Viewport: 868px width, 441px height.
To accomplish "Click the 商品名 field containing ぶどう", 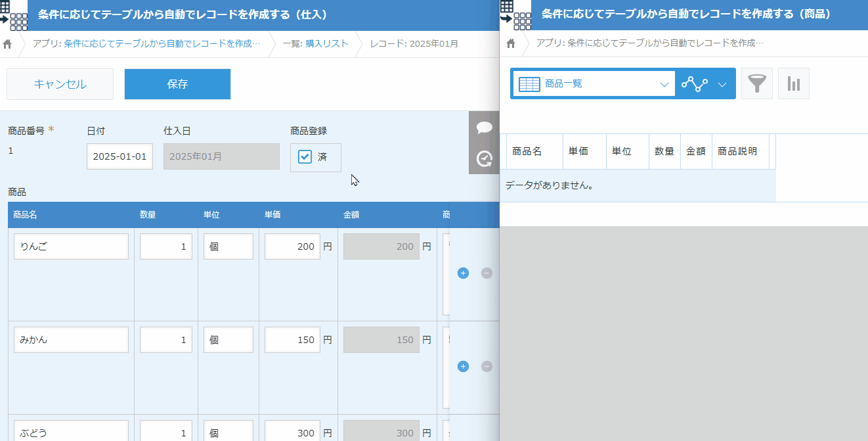I will click(71, 430).
